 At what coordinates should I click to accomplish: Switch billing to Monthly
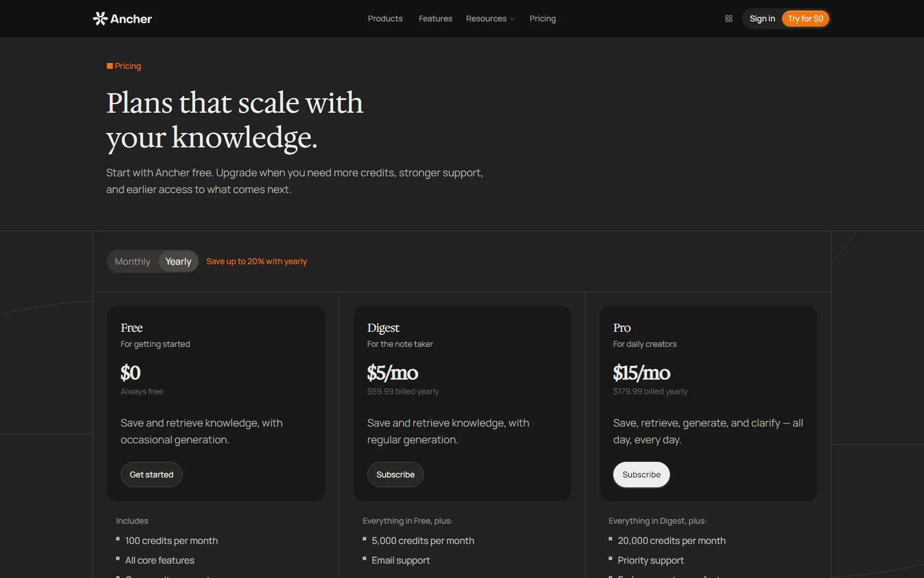point(132,261)
